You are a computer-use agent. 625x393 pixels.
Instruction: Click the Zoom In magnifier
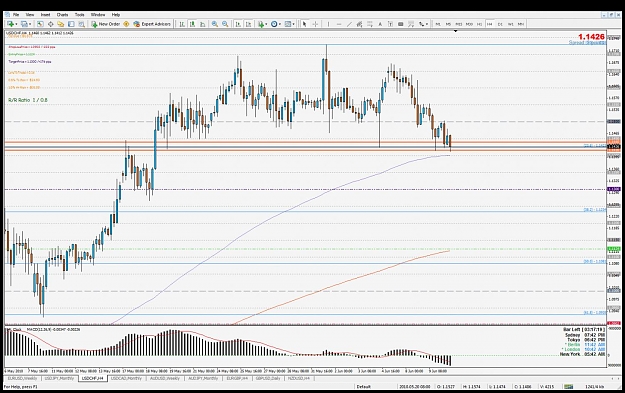(214, 24)
